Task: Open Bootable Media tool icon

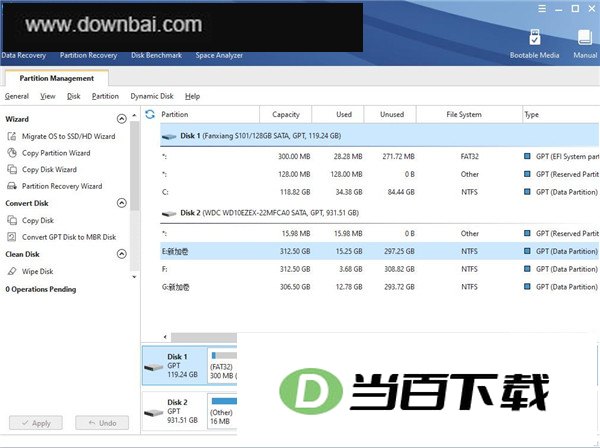Action: click(535, 37)
